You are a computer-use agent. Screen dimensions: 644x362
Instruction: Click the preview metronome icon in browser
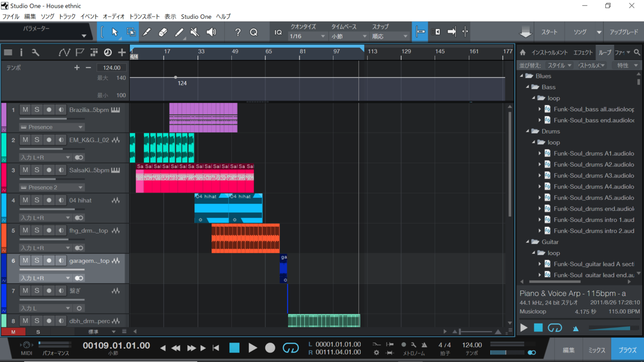[576, 328]
